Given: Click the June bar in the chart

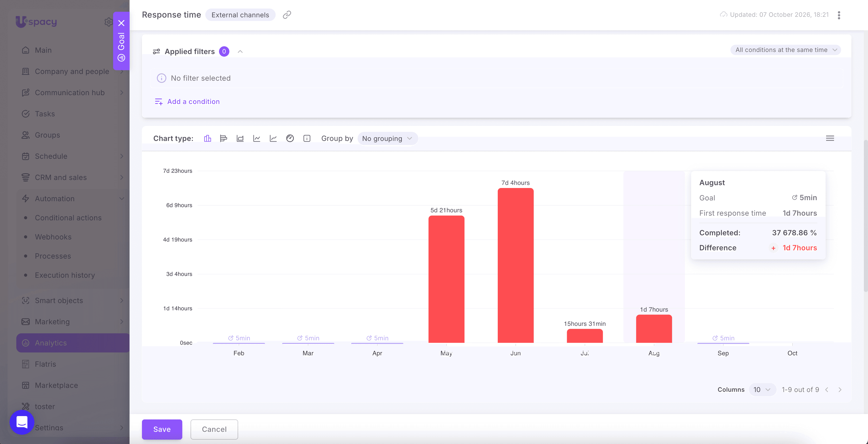Looking at the screenshot, I should point(516,266).
